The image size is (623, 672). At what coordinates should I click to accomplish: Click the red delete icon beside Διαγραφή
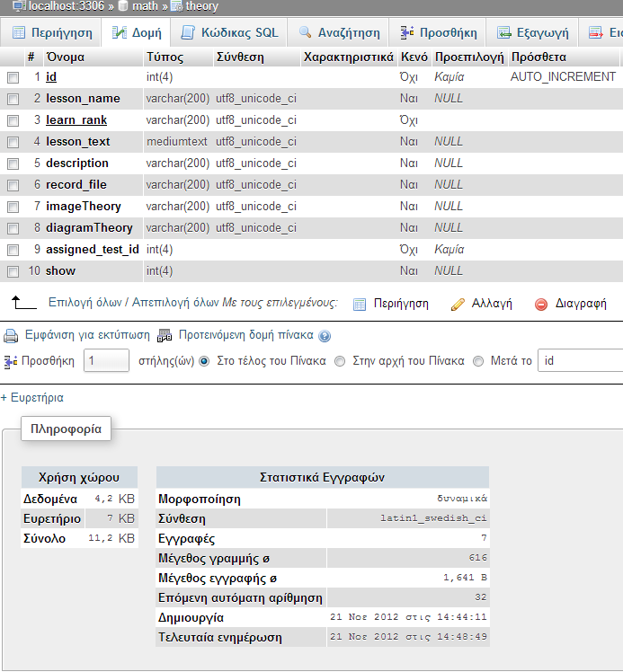[x=541, y=305]
